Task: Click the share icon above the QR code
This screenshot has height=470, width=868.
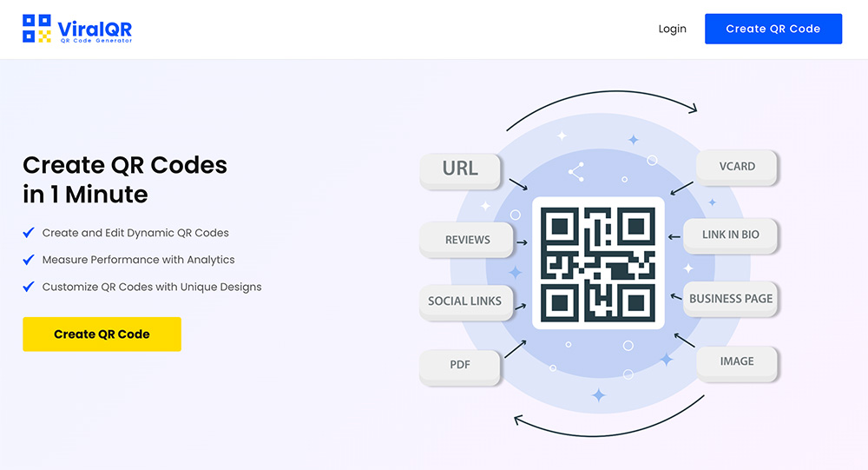Action: click(x=576, y=172)
